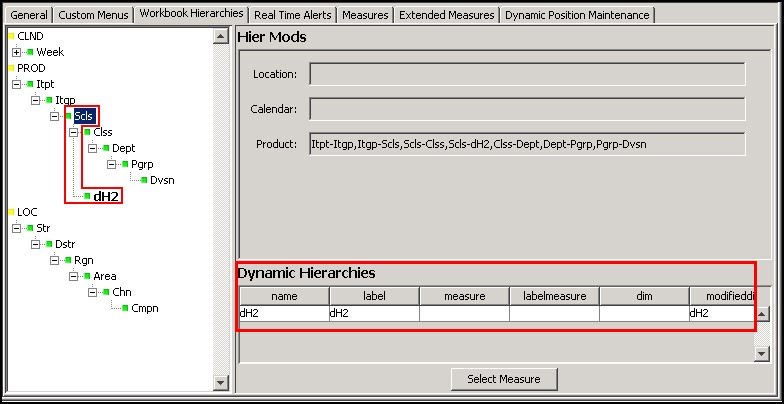Click the green icon beside Cmpn
The height and width of the screenshot is (404, 784).
[125, 308]
